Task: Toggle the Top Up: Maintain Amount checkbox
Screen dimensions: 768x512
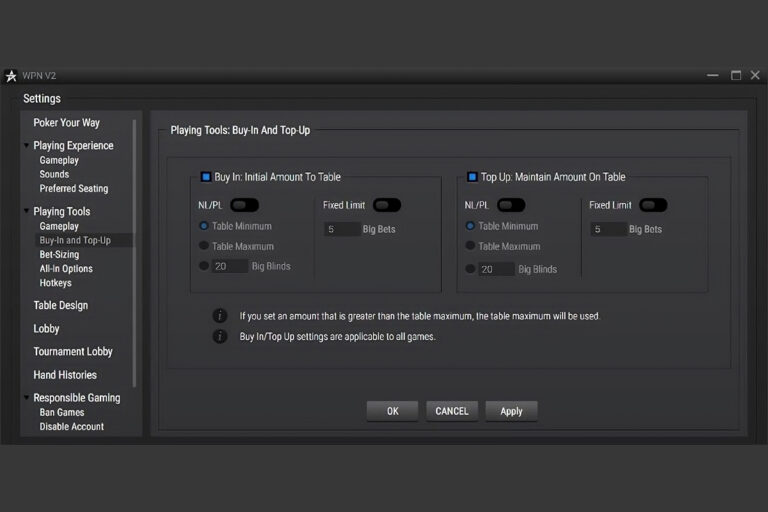Action: coord(472,177)
